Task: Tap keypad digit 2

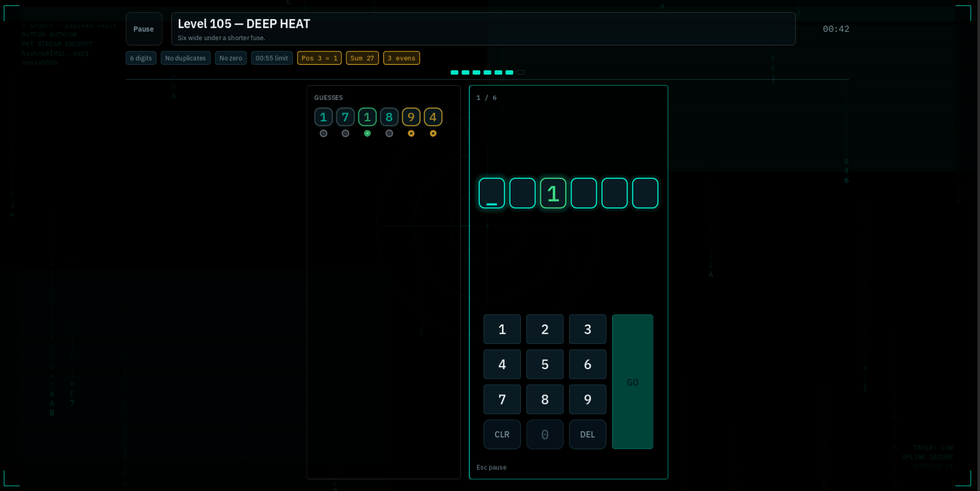Action: pyautogui.click(x=545, y=329)
